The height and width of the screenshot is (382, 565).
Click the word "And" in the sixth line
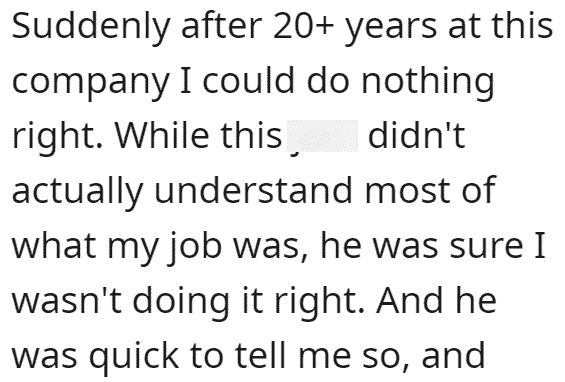click(x=409, y=300)
